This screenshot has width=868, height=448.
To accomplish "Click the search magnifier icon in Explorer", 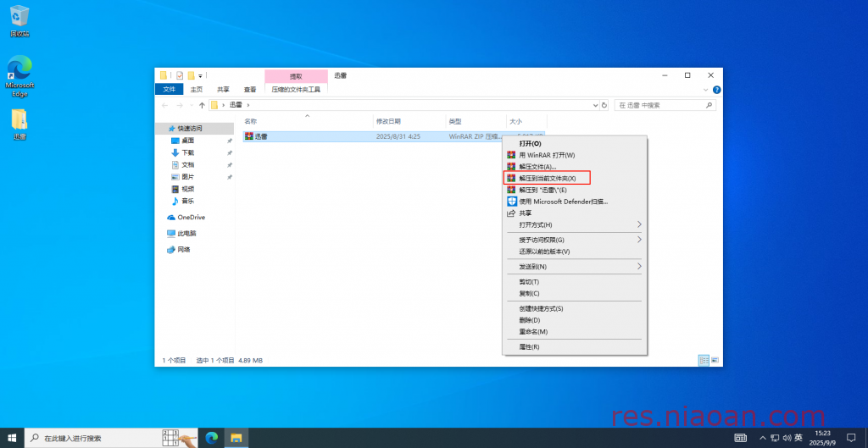I will click(x=709, y=105).
